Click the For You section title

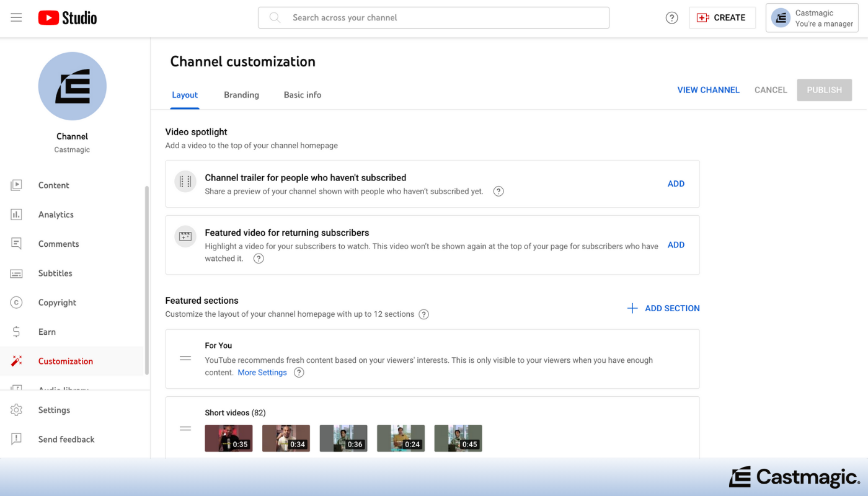218,345
